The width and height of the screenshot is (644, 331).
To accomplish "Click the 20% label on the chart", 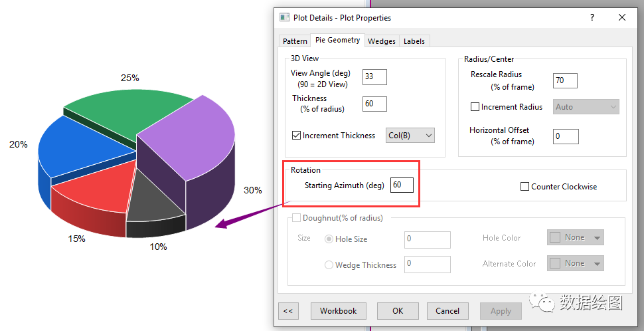I will 18,144.
